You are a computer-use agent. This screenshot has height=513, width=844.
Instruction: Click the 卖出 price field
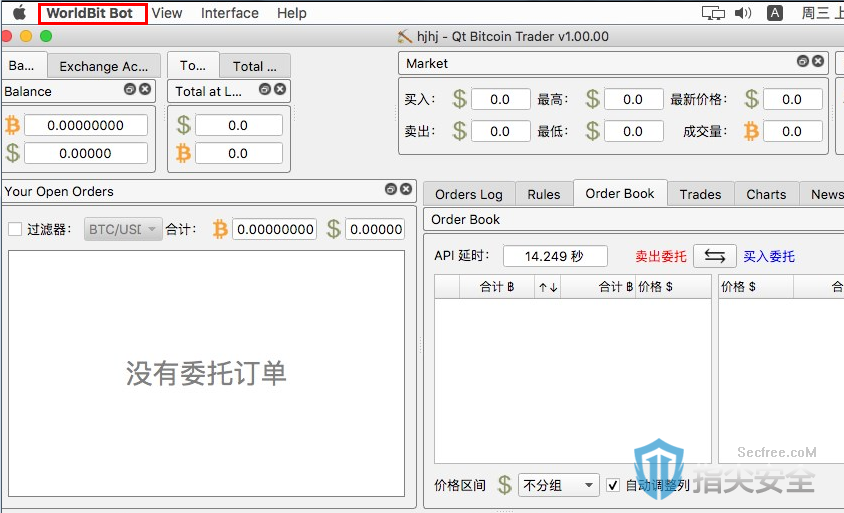pos(501,131)
